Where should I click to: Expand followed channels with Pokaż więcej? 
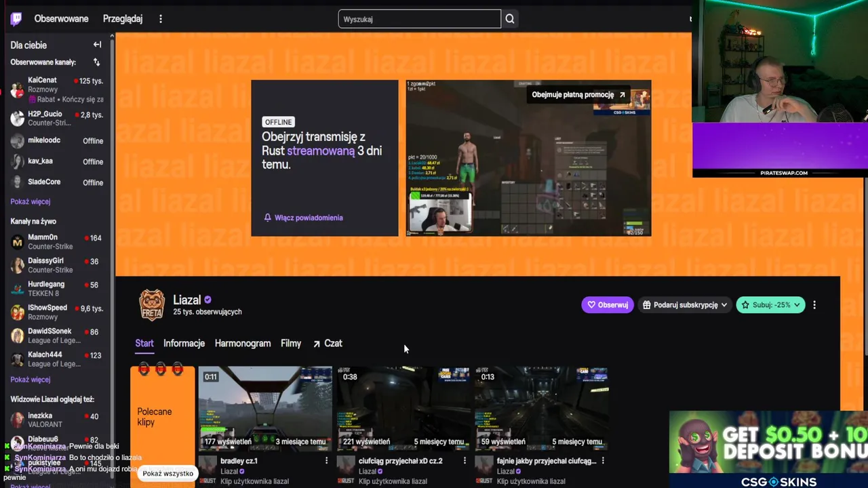click(x=31, y=201)
